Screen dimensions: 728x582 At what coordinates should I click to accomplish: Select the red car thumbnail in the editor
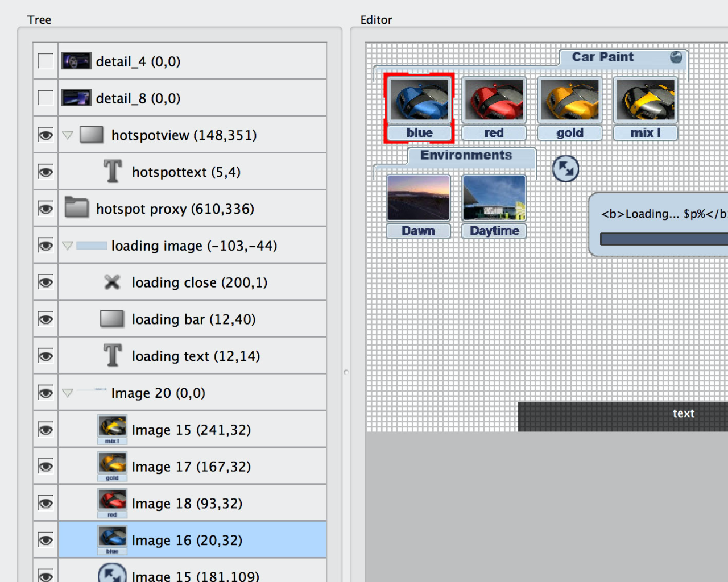point(494,100)
